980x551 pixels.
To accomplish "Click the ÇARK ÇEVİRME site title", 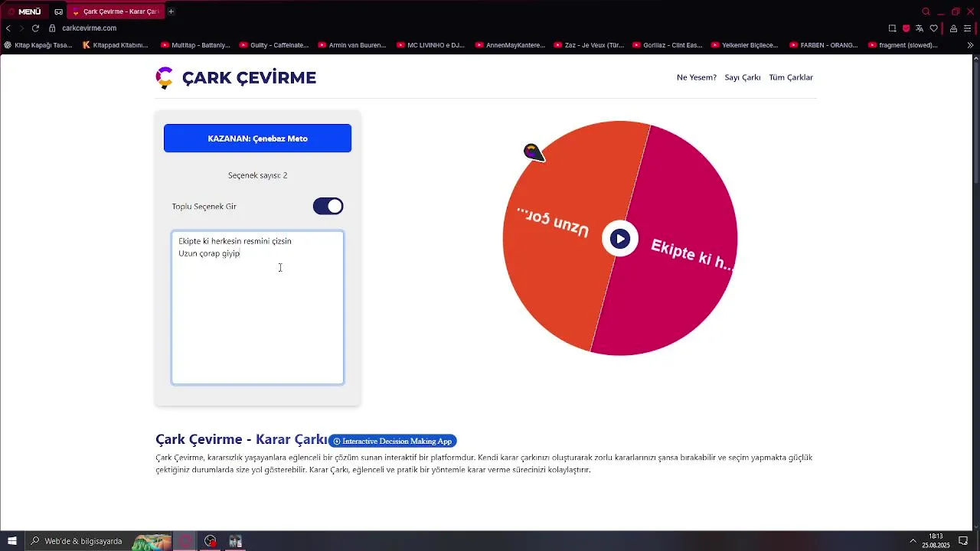I will pyautogui.click(x=249, y=77).
